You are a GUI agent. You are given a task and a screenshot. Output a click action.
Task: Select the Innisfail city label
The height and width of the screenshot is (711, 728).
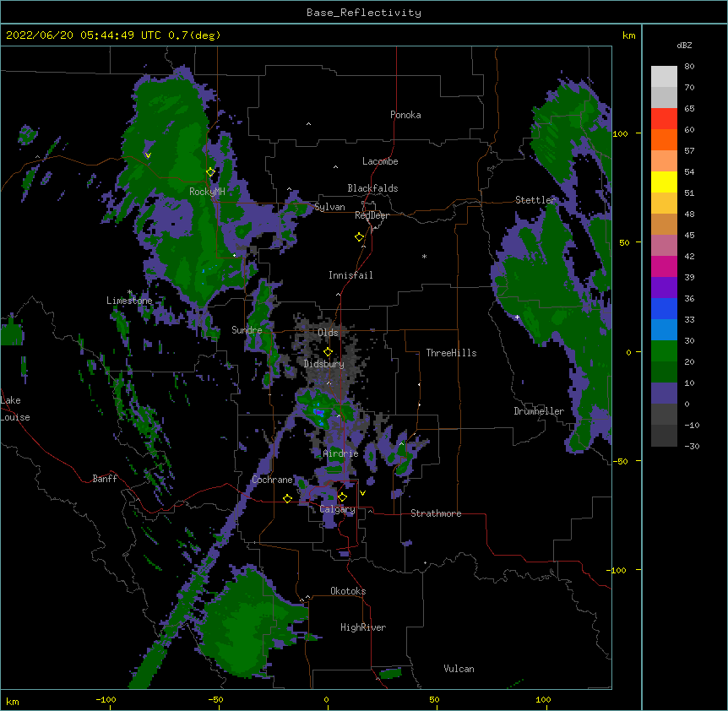(x=350, y=275)
